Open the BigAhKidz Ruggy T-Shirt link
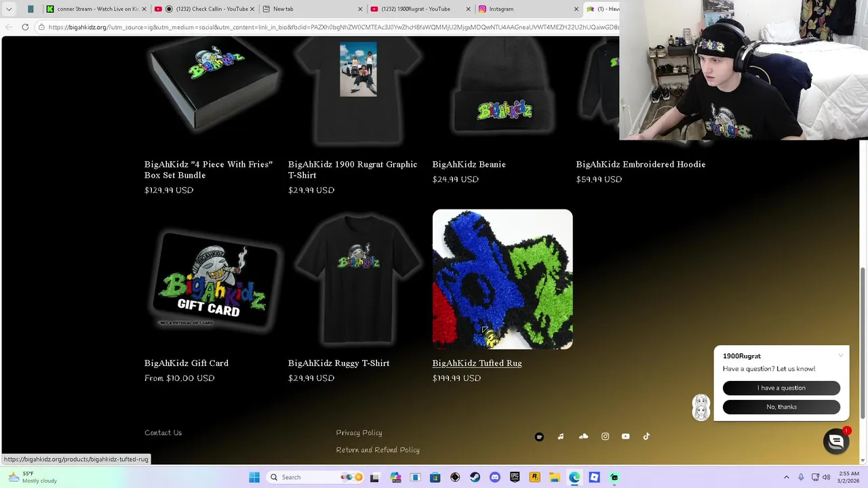 pos(338,363)
